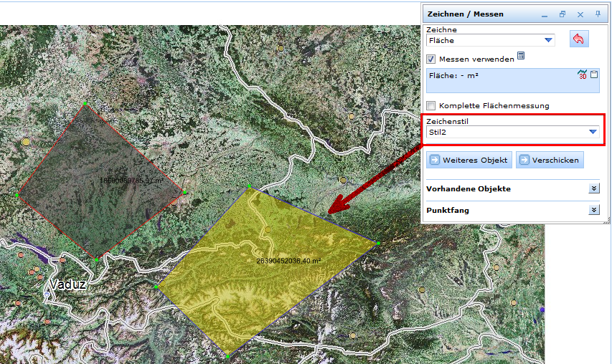Screen dimensions: 612x364
Task: Click the Vaduz label on the map
Action: (68, 284)
